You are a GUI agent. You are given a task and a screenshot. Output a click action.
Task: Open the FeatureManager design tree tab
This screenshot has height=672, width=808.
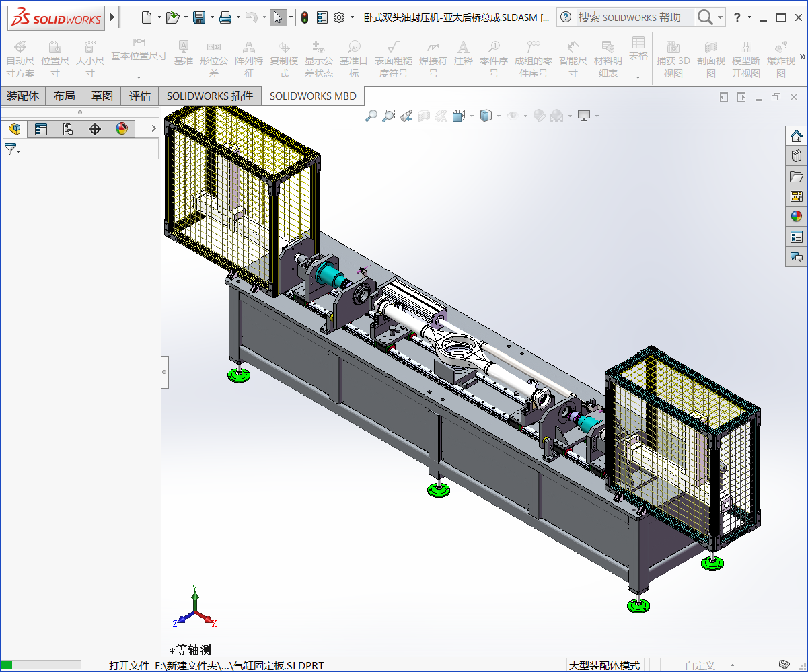14,129
